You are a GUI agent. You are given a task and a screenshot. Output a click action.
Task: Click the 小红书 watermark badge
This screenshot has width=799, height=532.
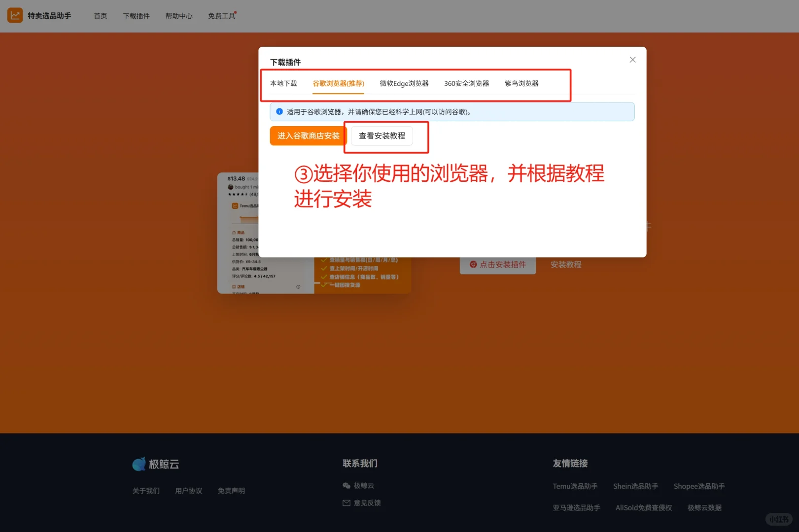[778, 519]
